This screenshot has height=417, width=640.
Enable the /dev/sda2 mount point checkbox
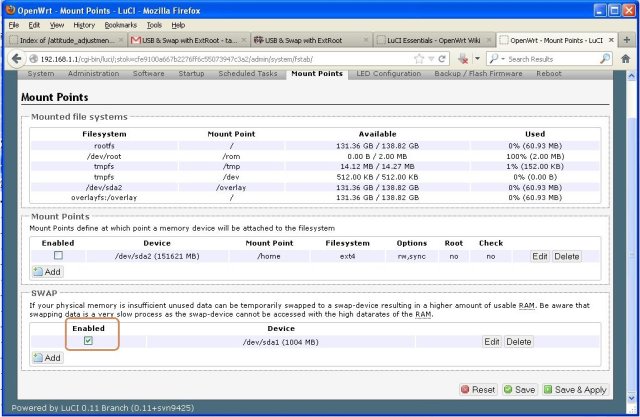click(x=56, y=257)
